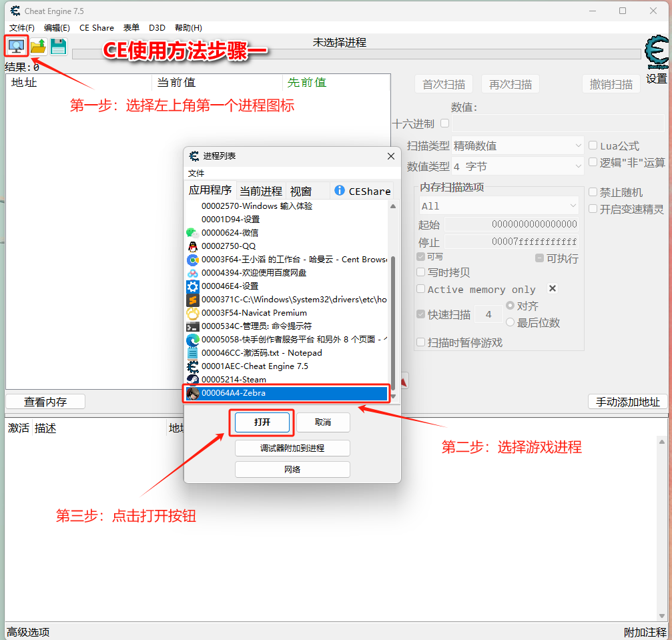Select the WeChat process icon entry
The height and width of the screenshot is (640, 672).
tap(192, 233)
